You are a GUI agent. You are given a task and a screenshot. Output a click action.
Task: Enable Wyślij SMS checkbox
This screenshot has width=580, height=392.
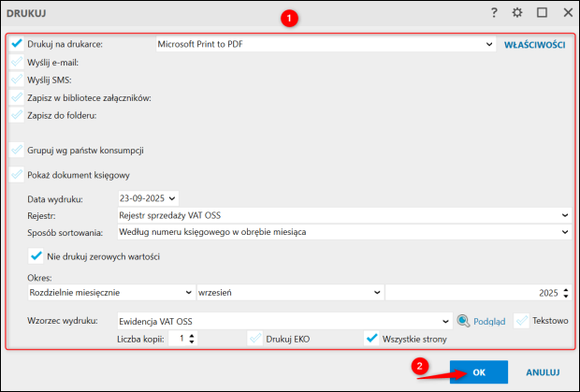pyautogui.click(x=16, y=80)
